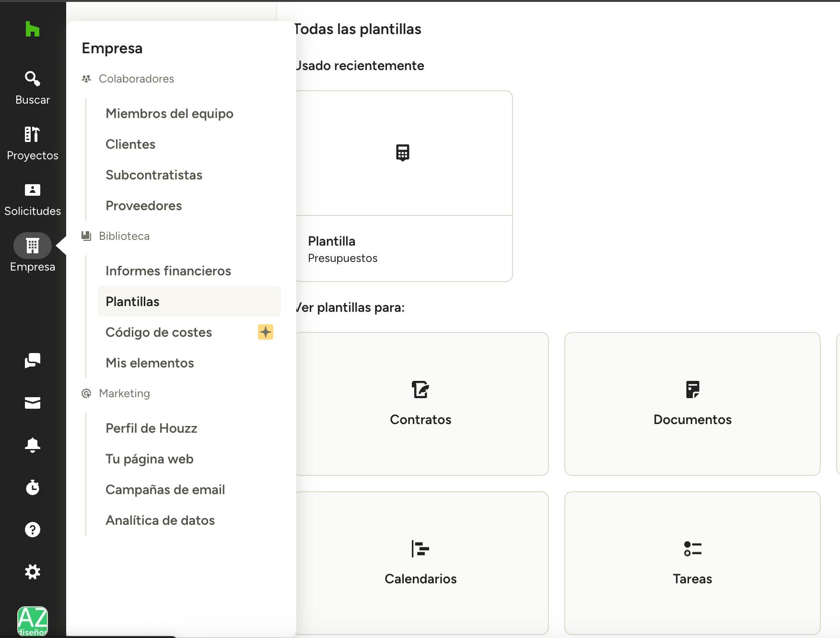
Task: Open Proyectos in the sidebar
Action: (32, 143)
